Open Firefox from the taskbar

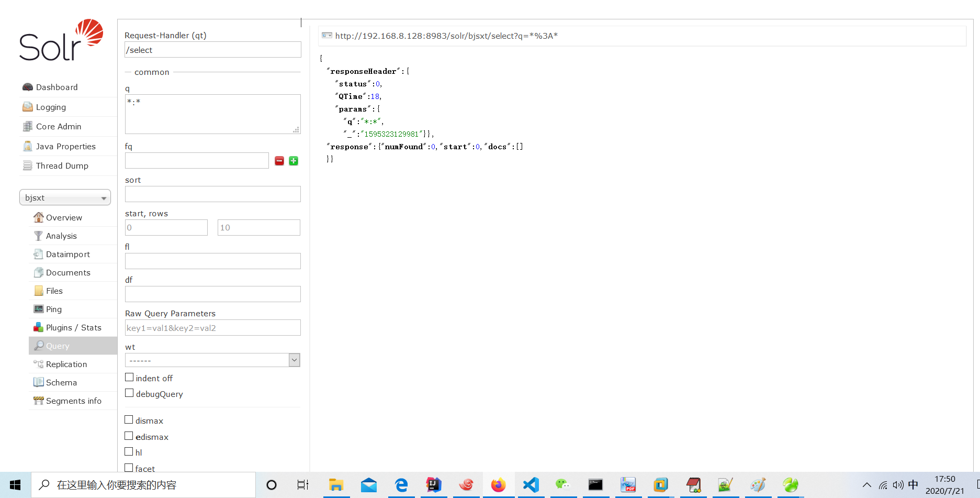point(498,485)
